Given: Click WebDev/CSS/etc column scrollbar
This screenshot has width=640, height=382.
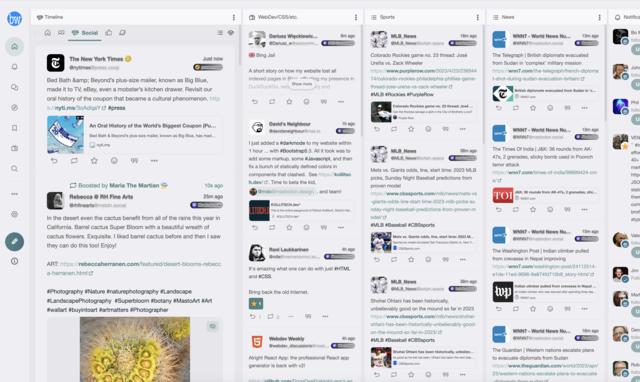Looking at the screenshot, I should (x=362, y=80).
